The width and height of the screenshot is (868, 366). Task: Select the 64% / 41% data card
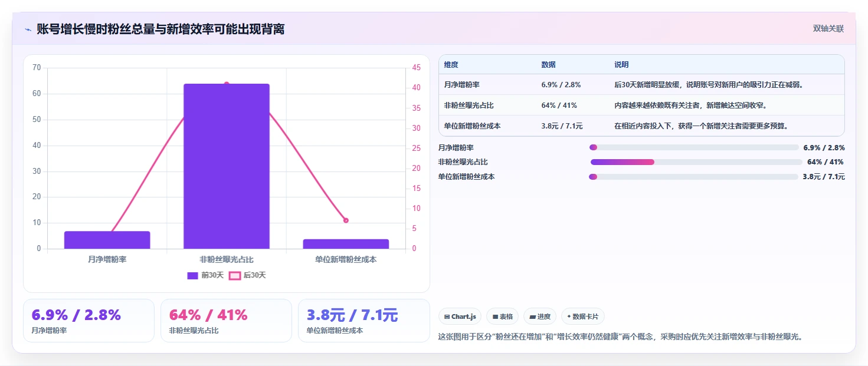tap(226, 321)
